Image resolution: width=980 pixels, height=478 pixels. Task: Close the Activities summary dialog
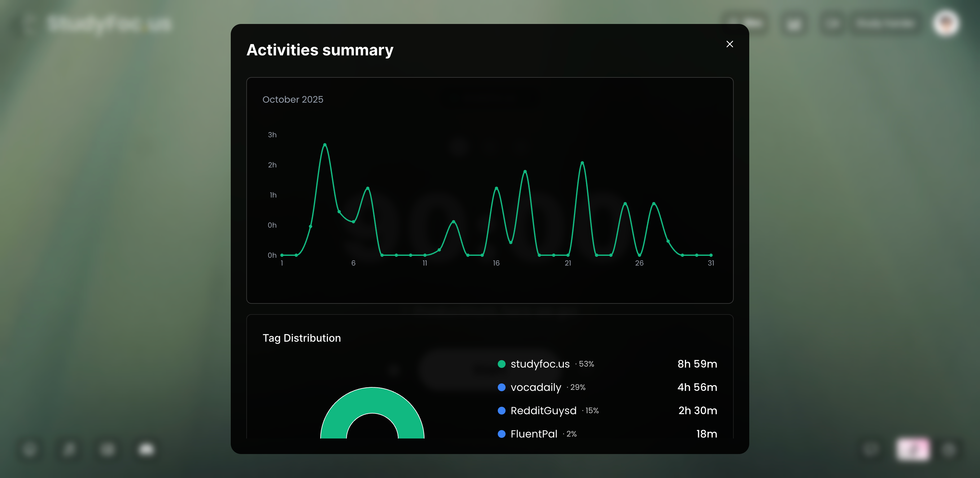click(729, 44)
